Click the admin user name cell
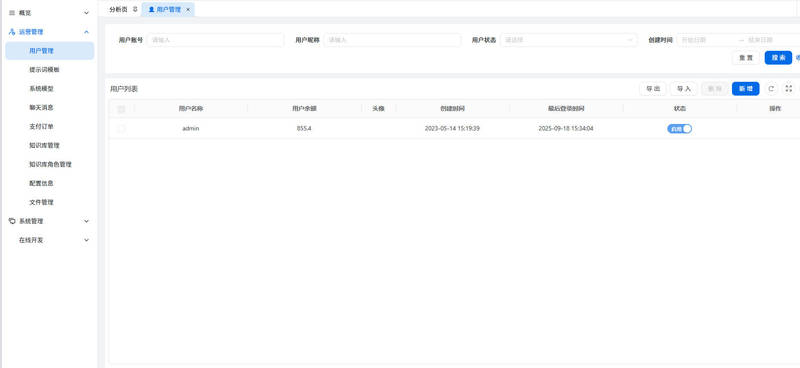Viewport: 800px width, 368px height. click(190, 129)
